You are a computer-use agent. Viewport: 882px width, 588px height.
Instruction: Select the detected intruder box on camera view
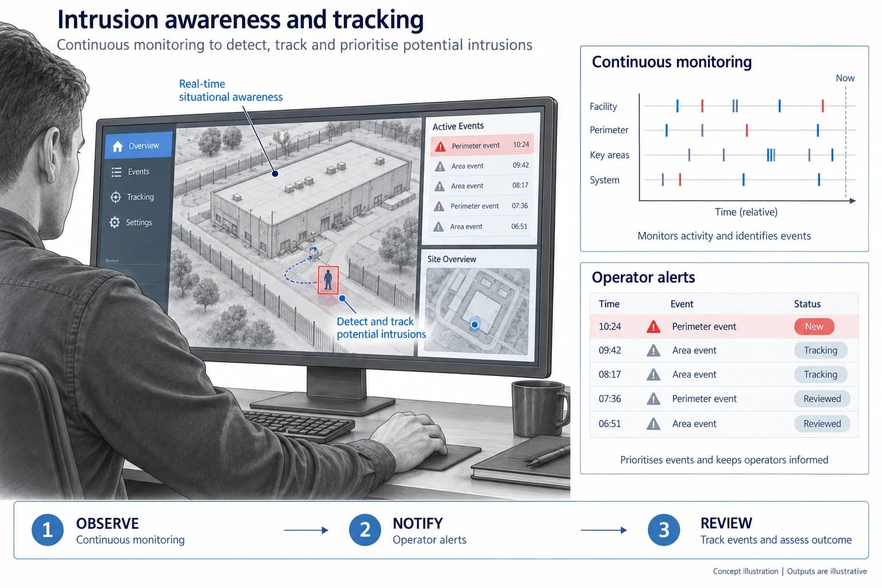[328, 280]
